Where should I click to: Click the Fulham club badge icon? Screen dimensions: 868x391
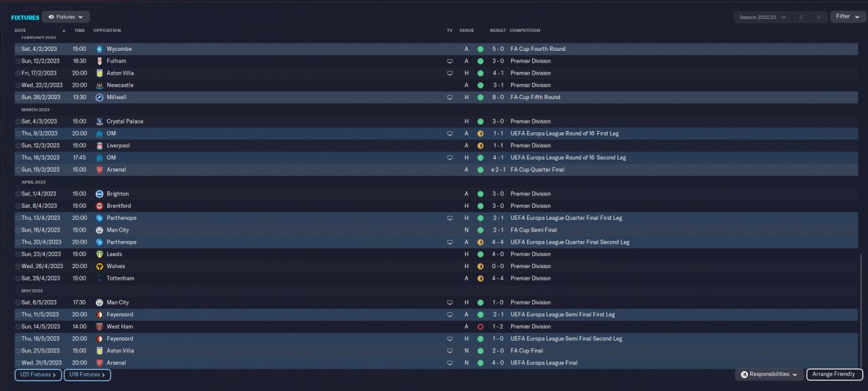pyautogui.click(x=100, y=61)
